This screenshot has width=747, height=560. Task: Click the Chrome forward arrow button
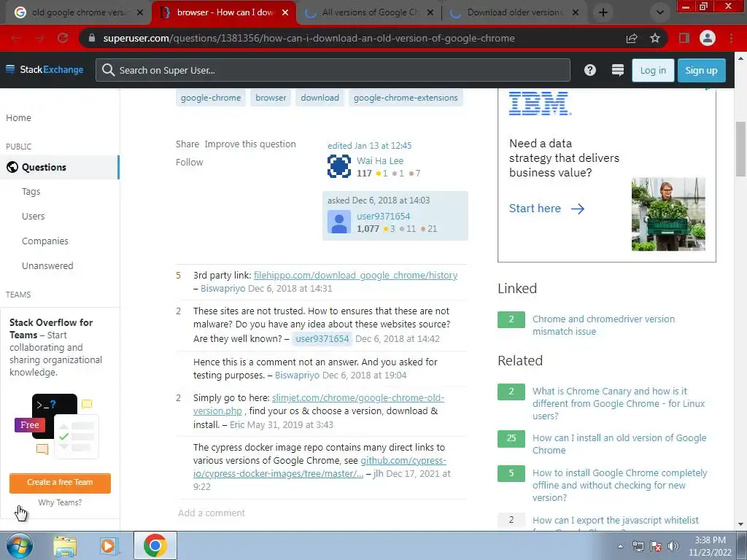[39, 38]
